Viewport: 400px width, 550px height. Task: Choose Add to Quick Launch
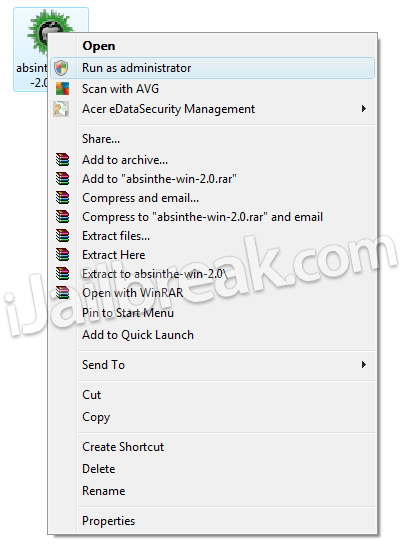[x=138, y=335]
